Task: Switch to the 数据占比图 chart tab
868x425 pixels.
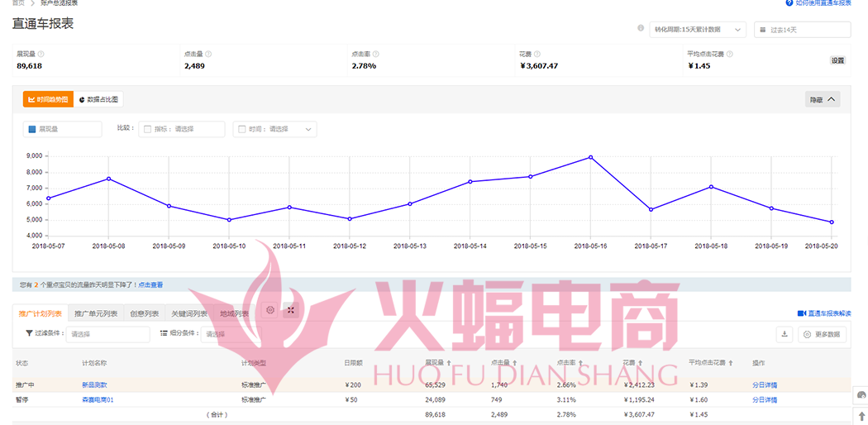Action: pos(98,99)
